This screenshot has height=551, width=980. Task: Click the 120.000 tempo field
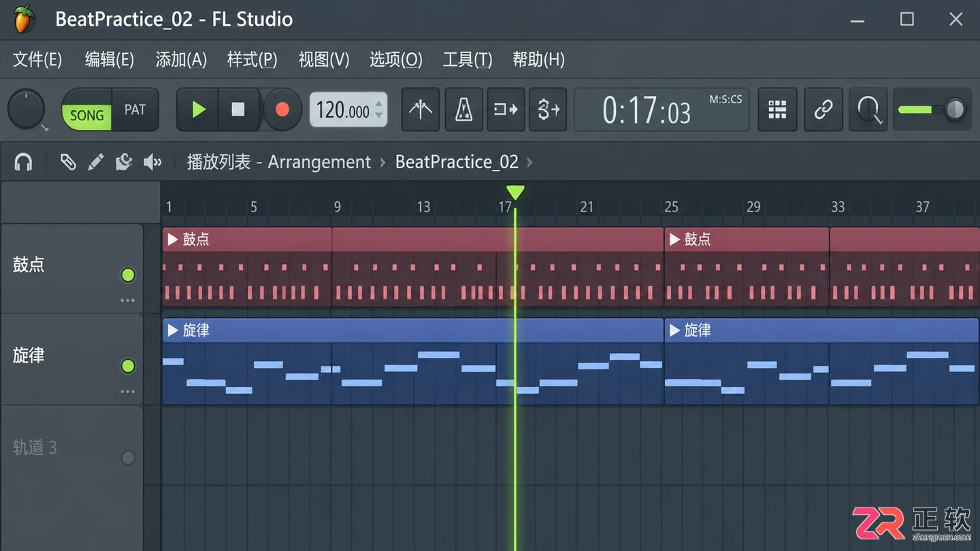tap(343, 110)
